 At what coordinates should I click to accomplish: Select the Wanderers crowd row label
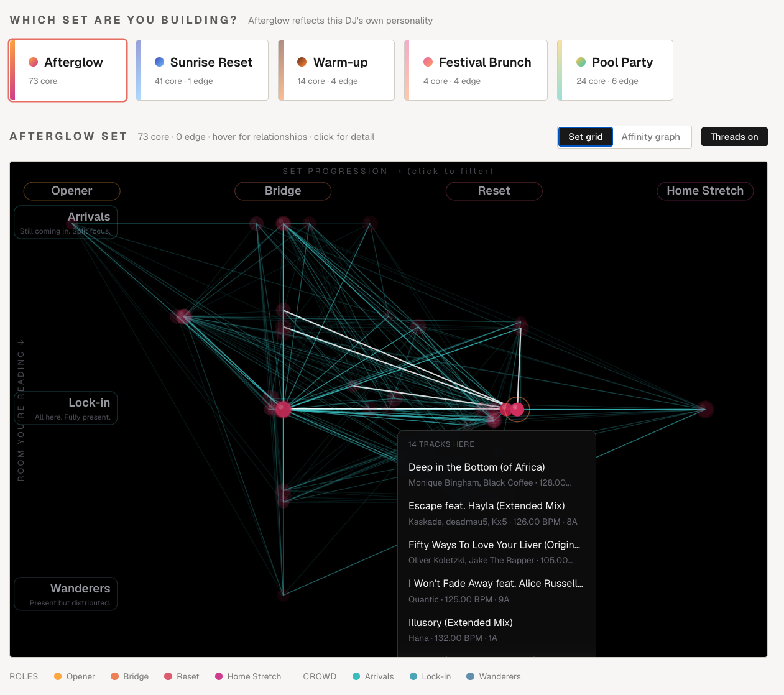66,594
